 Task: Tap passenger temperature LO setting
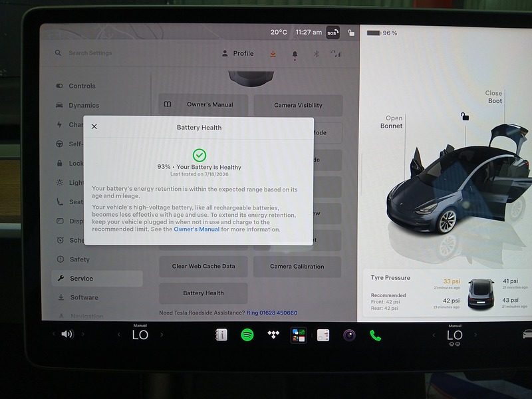455,336
